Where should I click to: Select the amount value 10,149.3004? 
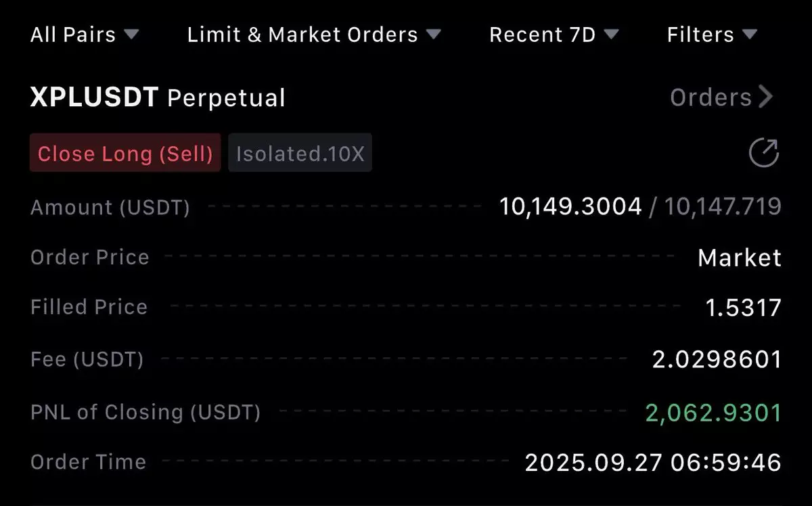point(570,206)
